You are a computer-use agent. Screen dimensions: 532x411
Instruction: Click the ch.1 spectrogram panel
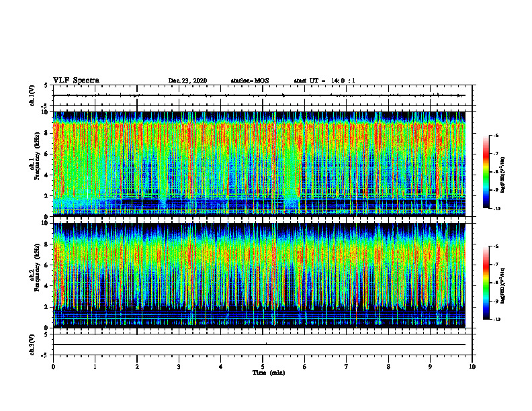coord(259,164)
